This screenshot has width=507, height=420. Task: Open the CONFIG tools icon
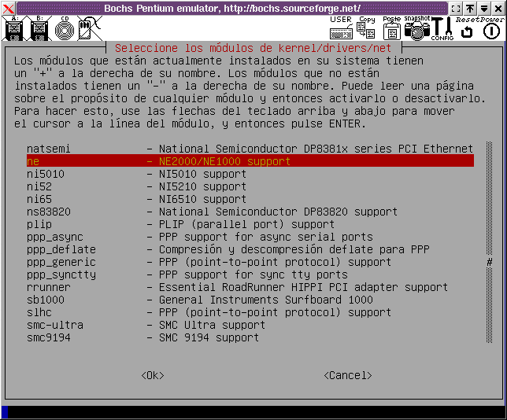pyautogui.click(x=442, y=29)
